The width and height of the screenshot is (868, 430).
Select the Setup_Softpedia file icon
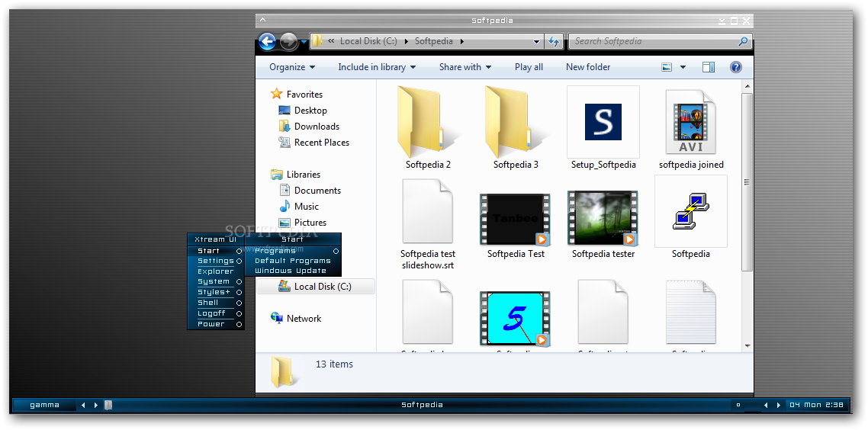[x=603, y=122]
